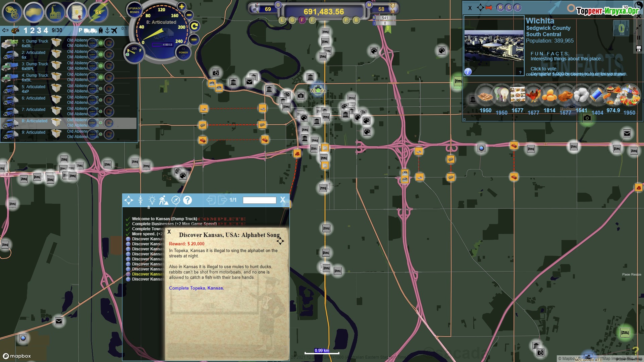644x362 pixels.
Task: Open the gears settings button
Action: 12,12
